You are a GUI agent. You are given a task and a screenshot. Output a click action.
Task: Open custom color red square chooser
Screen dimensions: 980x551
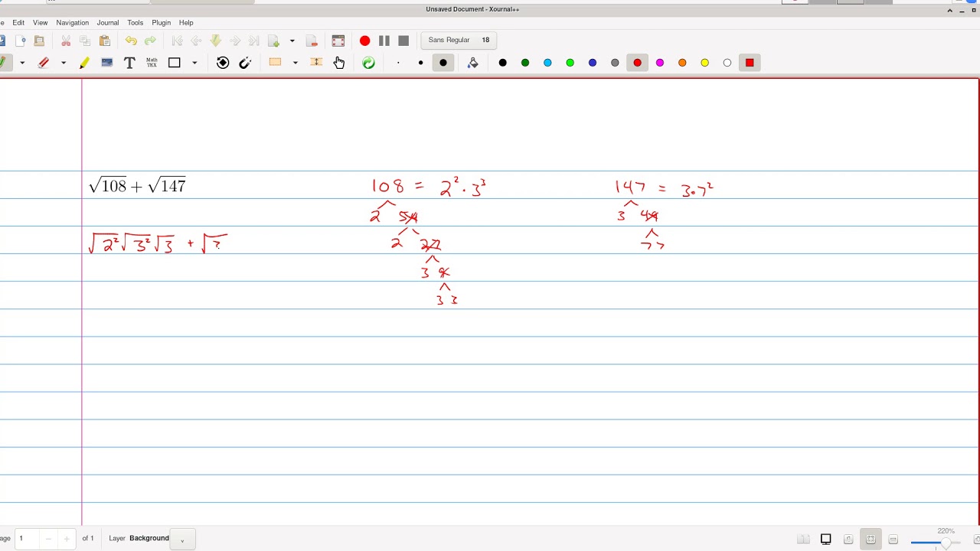pyautogui.click(x=750, y=63)
